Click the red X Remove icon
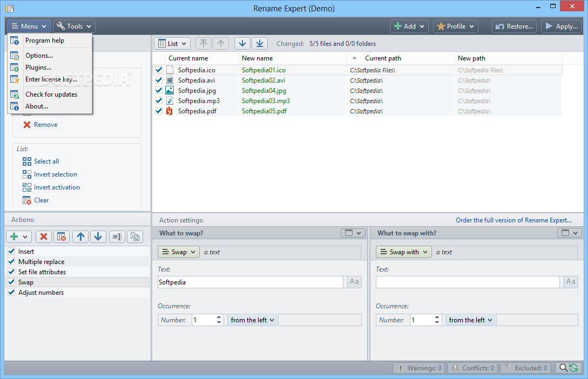This screenshot has width=588, height=379. pos(27,125)
